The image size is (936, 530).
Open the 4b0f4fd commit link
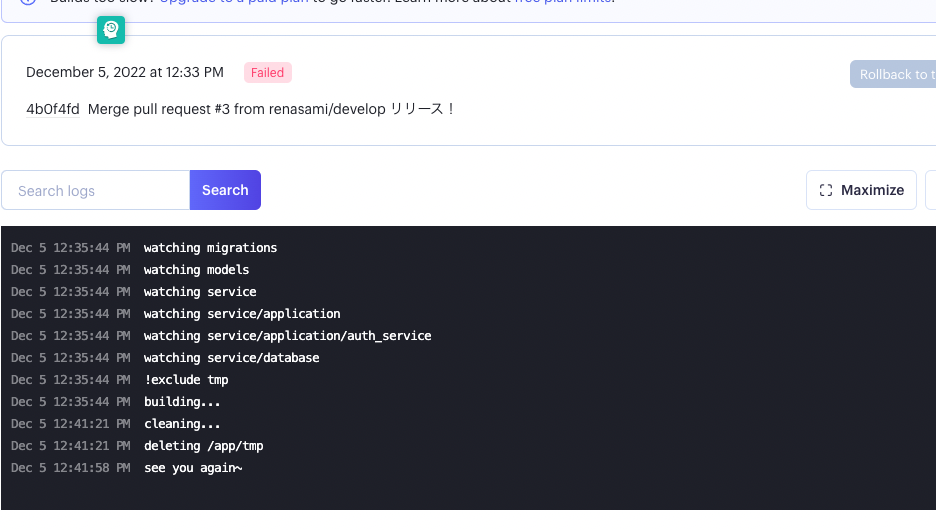coord(53,109)
